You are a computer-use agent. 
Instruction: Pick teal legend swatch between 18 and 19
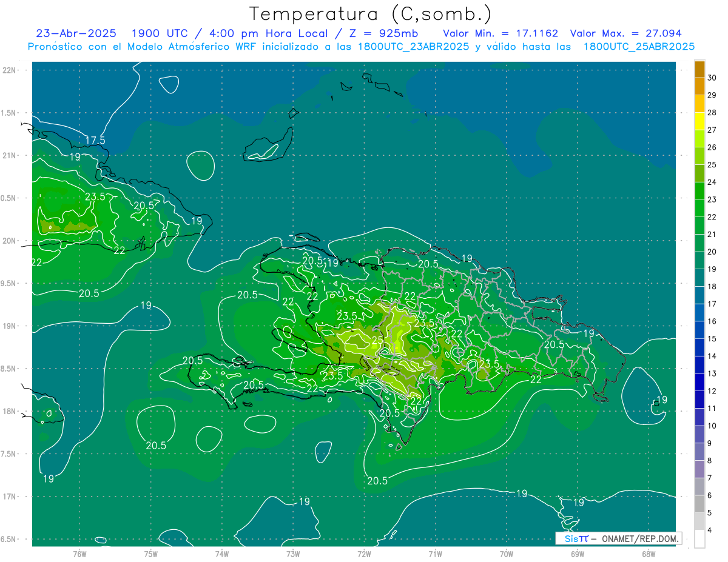(x=699, y=278)
